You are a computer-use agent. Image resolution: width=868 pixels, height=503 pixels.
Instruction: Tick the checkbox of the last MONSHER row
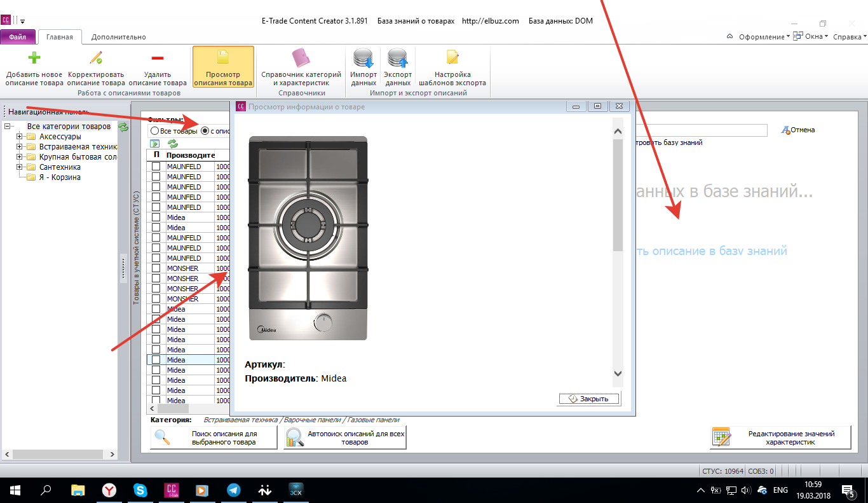coord(156,299)
